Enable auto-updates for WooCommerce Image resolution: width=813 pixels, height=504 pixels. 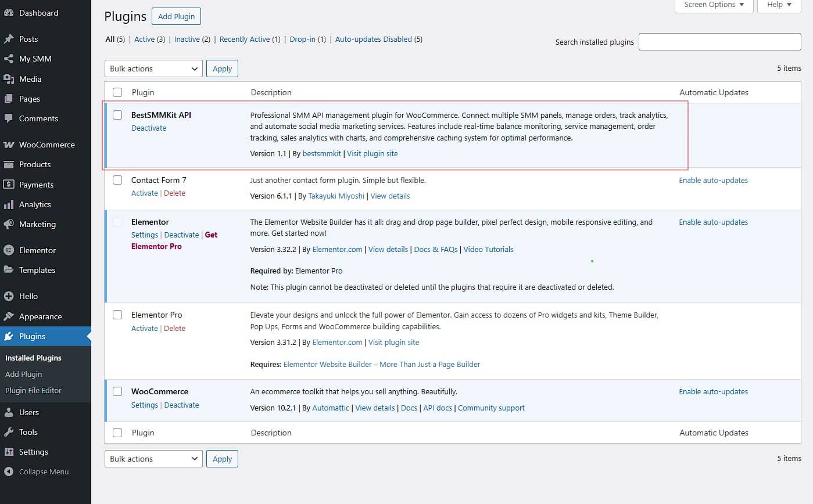713,391
